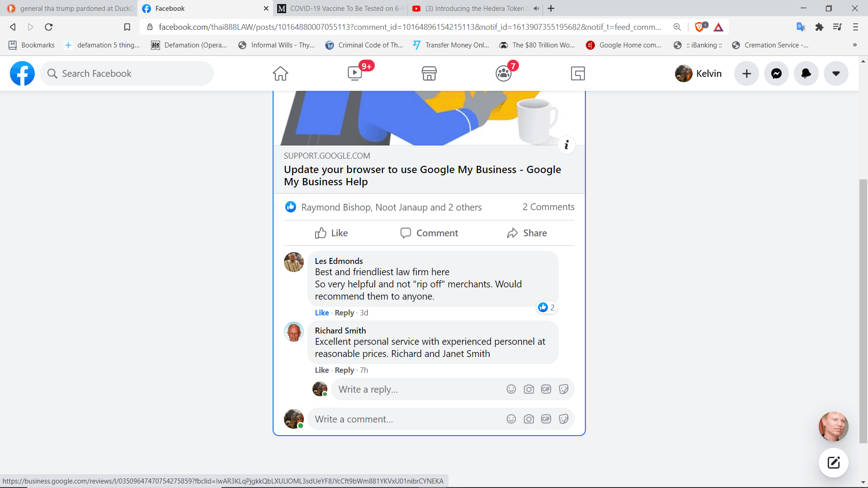Open the Facebook account dropdown arrow
868x488 pixels.
pyautogui.click(x=836, y=73)
